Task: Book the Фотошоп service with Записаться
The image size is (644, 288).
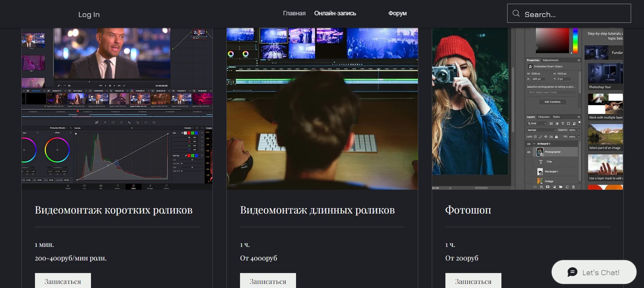Action: tap(473, 281)
